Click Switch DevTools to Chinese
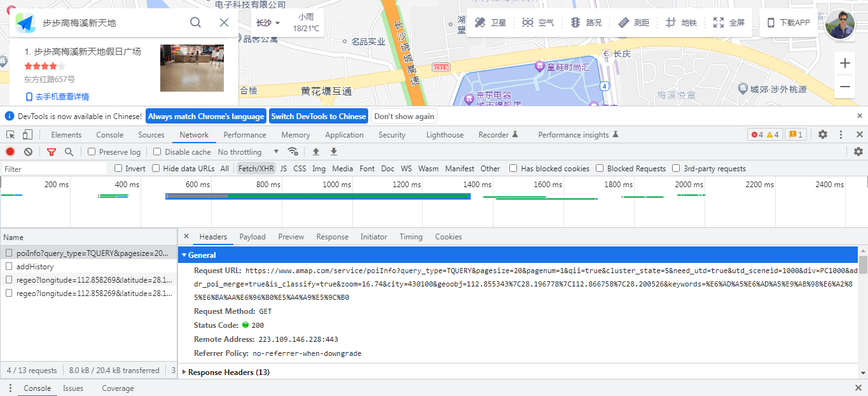The image size is (868, 396). [x=319, y=116]
